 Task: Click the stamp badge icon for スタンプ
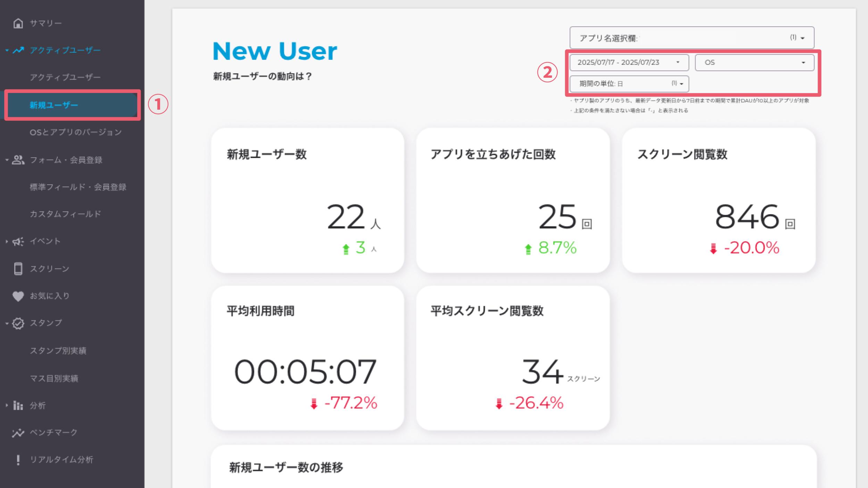pos(18,323)
